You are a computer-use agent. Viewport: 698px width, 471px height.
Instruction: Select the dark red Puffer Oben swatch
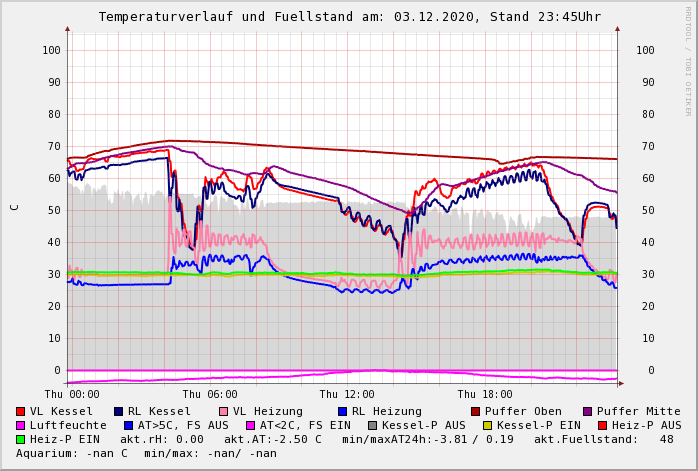pos(476,412)
